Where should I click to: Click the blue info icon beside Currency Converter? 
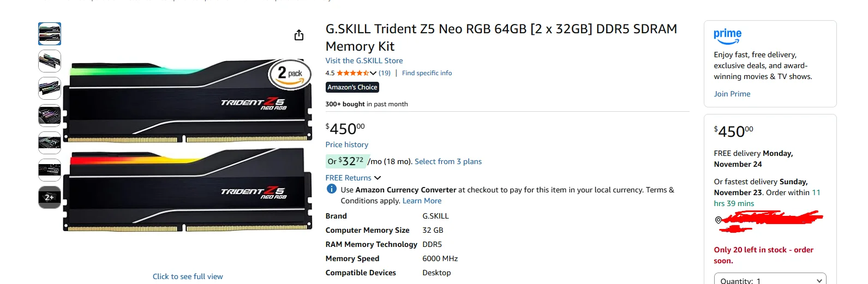click(331, 189)
